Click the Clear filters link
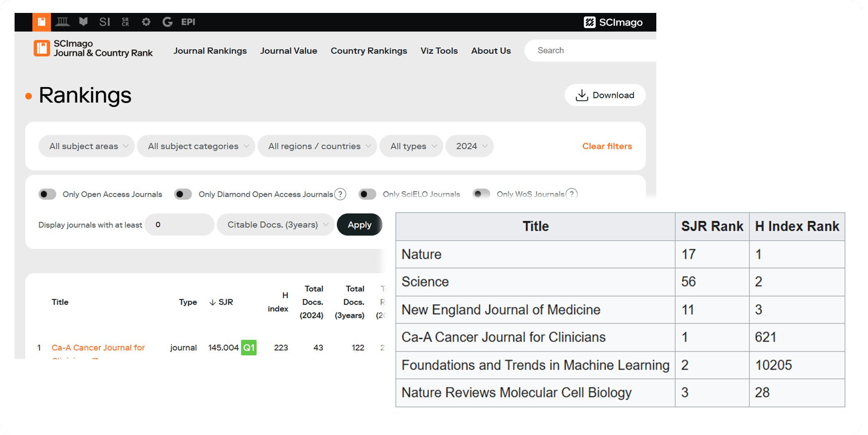Viewport: 868px width, 435px height. (607, 146)
